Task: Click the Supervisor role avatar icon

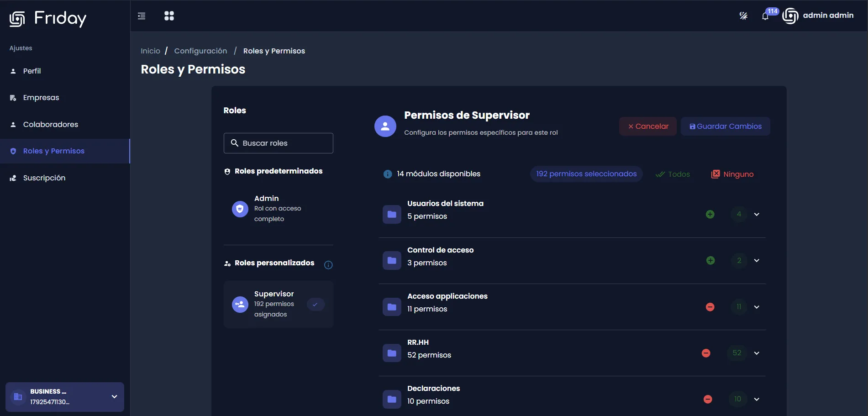Action: click(240, 304)
